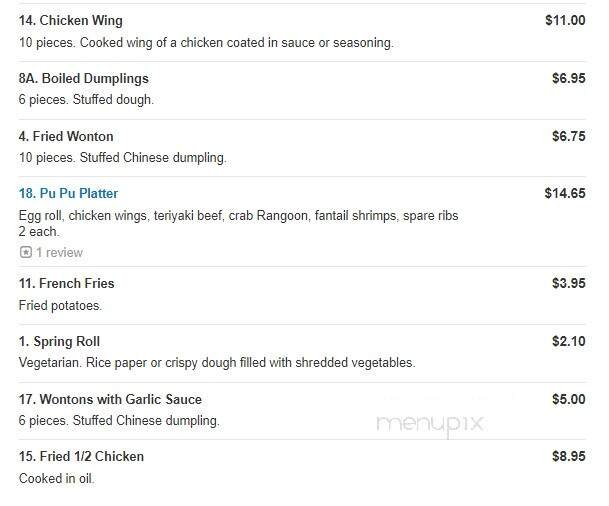Select the 14. Chicken Wing item title
The width and height of the screenshot is (609, 506).
coord(71,20)
